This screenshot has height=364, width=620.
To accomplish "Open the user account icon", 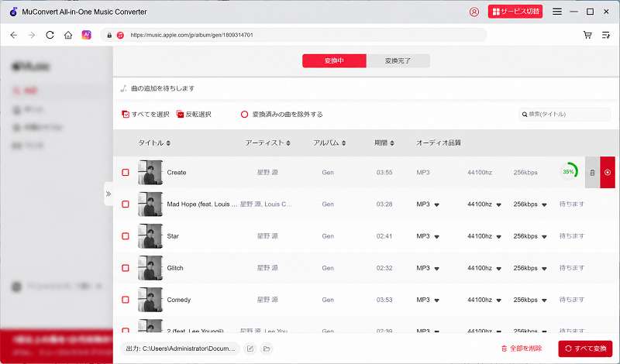I will 474,12.
